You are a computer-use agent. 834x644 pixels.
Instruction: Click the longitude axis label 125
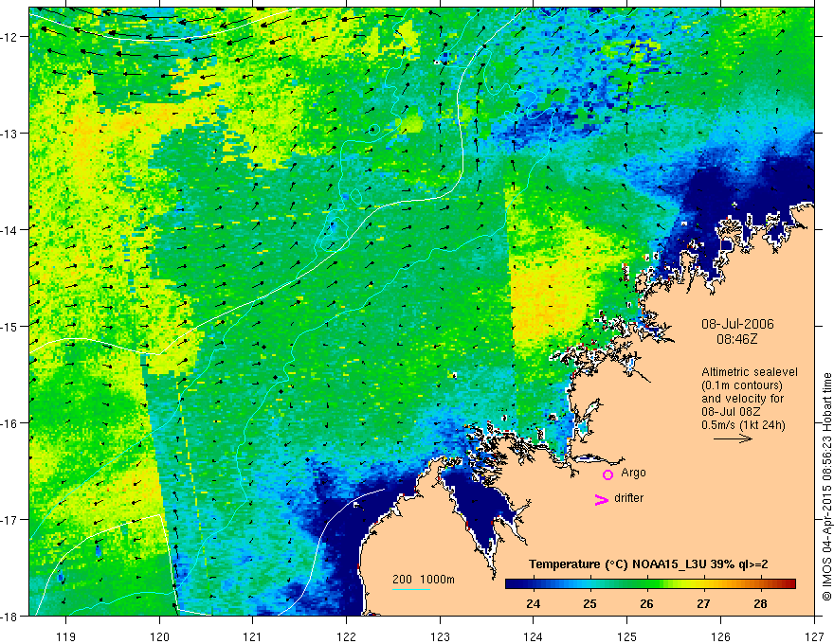pos(627,637)
